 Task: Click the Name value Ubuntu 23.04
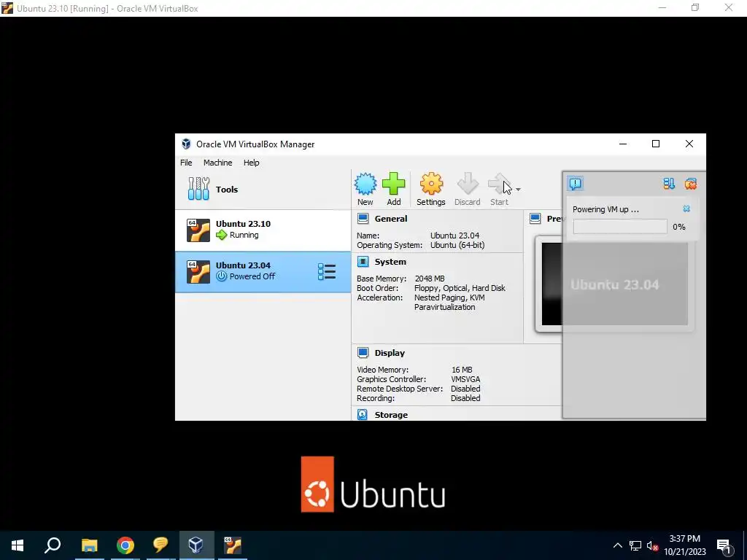(x=455, y=236)
